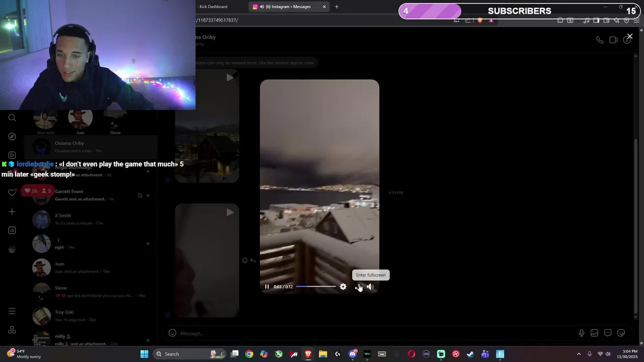Open notifications heart icon
The image size is (644, 362).
click(12, 193)
